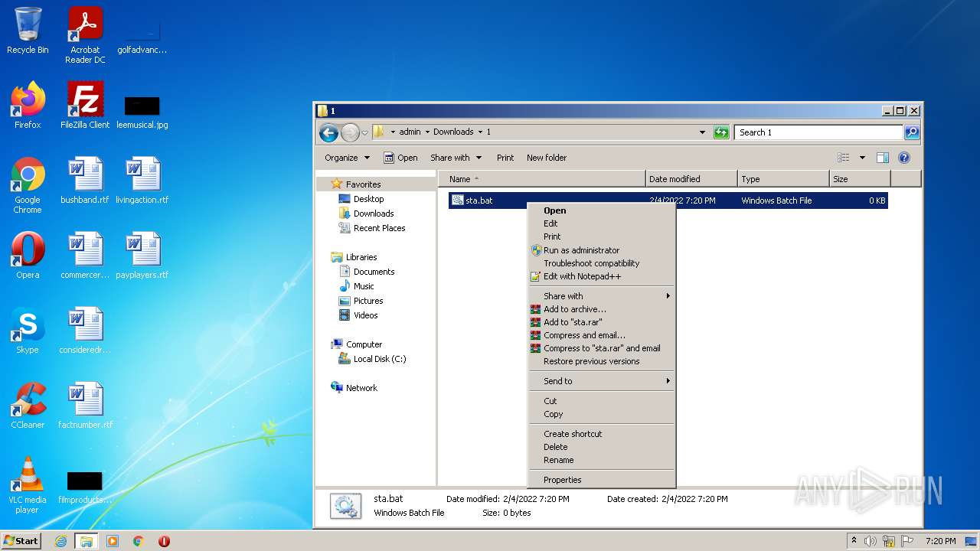Select Troubleshoot compatibility option
The image size is (980, 551).
(602, 263)
